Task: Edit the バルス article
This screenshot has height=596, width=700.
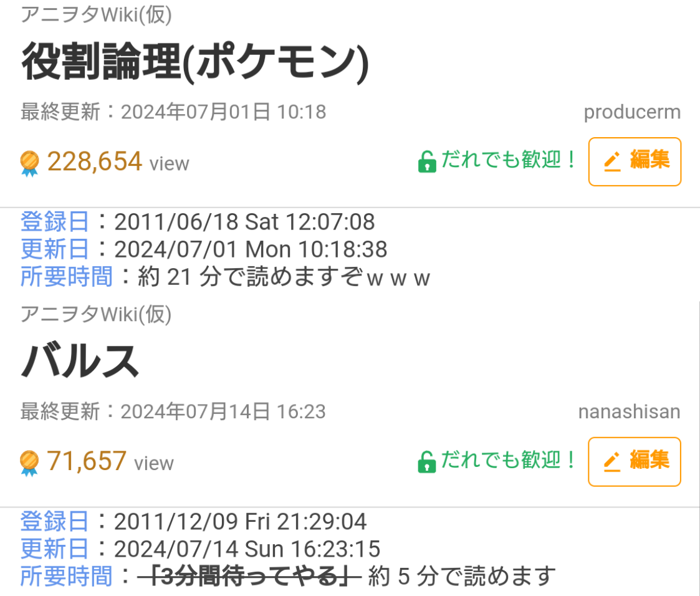Action: coord(635,461)
